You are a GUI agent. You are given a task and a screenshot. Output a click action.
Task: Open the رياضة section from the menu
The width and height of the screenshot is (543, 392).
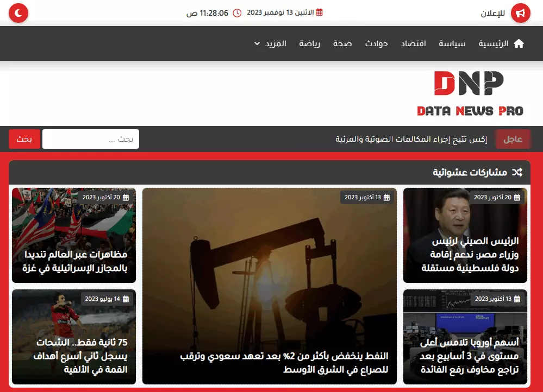pos(310,43)
